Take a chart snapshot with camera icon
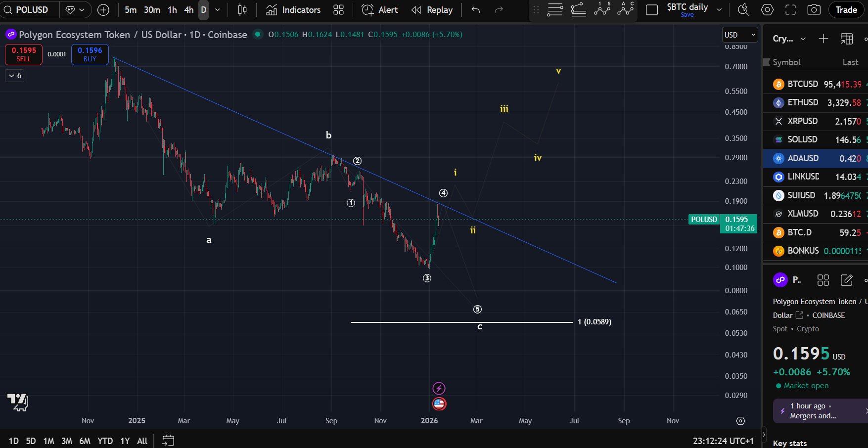Viewport: 868px width, 448px height. click(x=814, y=10)
